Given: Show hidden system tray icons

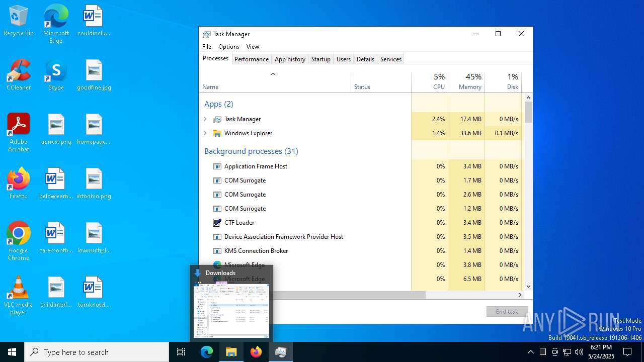Looking at the screenshot, I should pyautogui.click(x=530, y=352).
